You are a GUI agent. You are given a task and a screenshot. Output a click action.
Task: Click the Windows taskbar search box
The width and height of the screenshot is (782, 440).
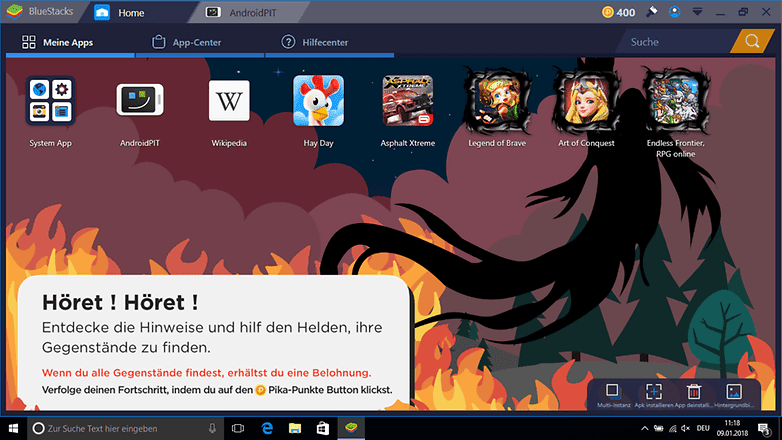point(125,429)
